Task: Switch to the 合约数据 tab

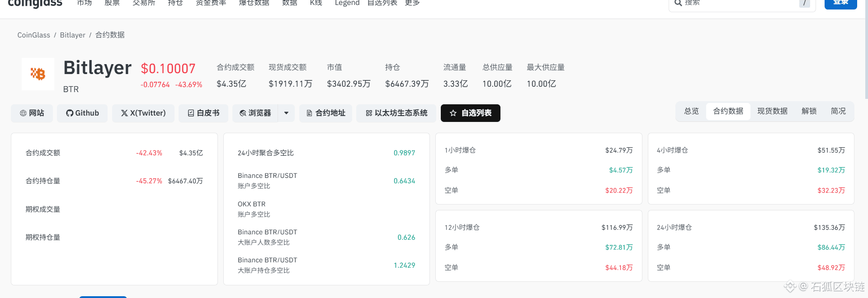Action: (x=728, y=111)
